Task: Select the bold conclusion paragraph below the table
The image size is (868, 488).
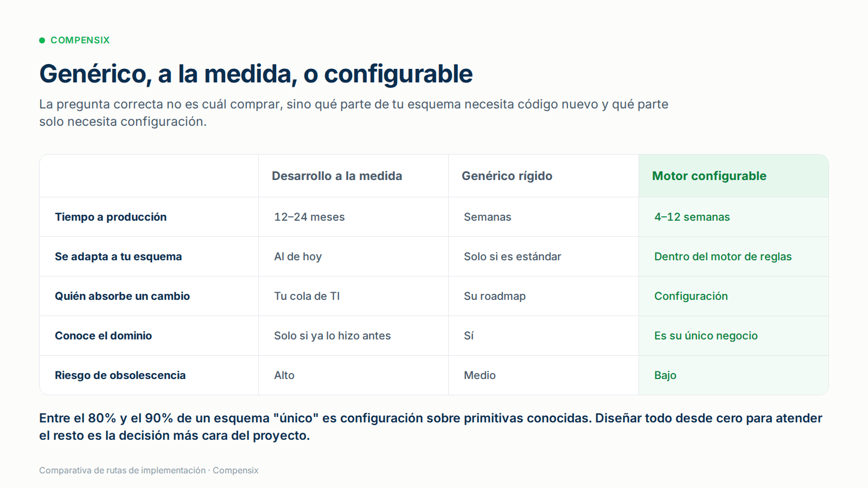Action: 431,427
